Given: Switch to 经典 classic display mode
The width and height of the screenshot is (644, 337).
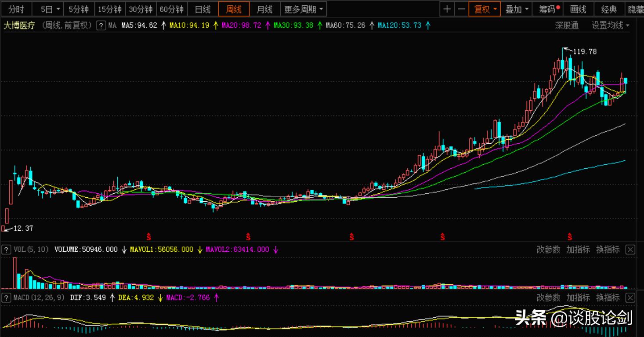Looking at the screenshot, I should [609, 9].
